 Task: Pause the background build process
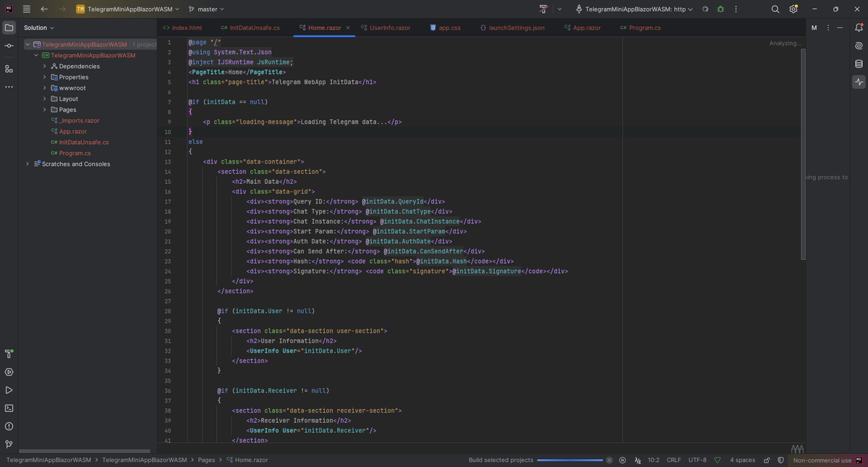tap(622, 460)
